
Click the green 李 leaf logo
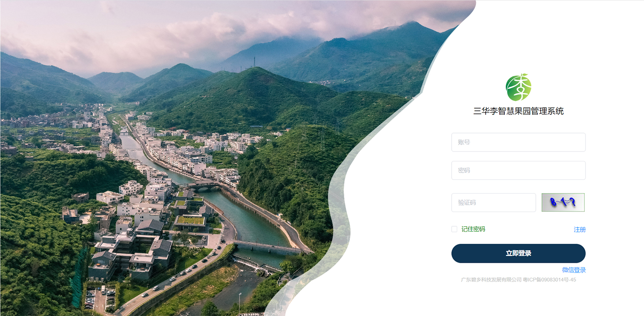[x=518, y=87]
